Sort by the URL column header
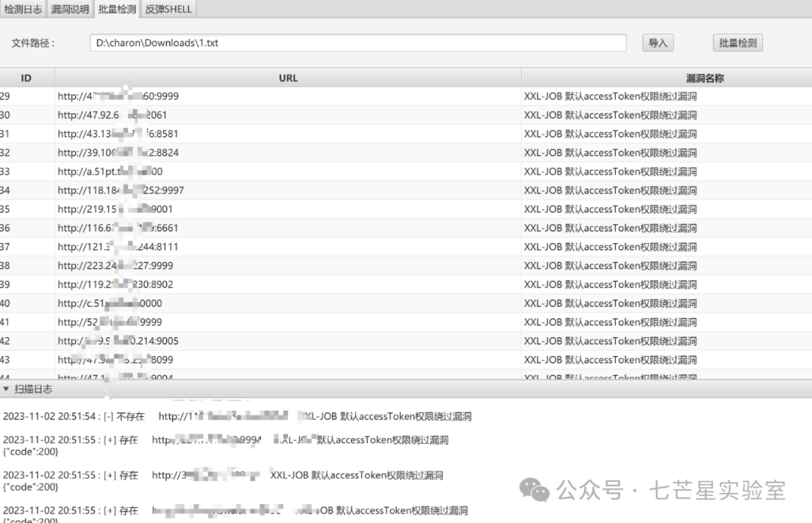Screen dimensions: 812x523 (288, 78)
